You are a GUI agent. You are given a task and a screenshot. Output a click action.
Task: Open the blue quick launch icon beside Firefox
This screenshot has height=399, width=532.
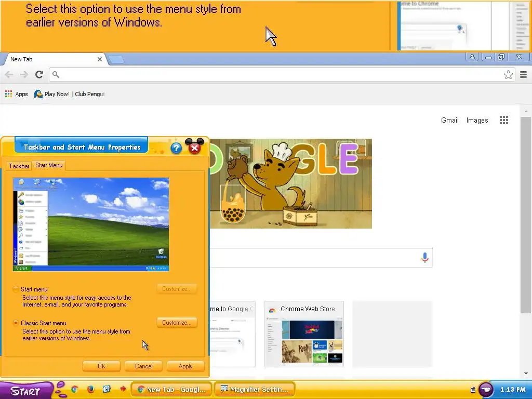[x=107, y=389]
